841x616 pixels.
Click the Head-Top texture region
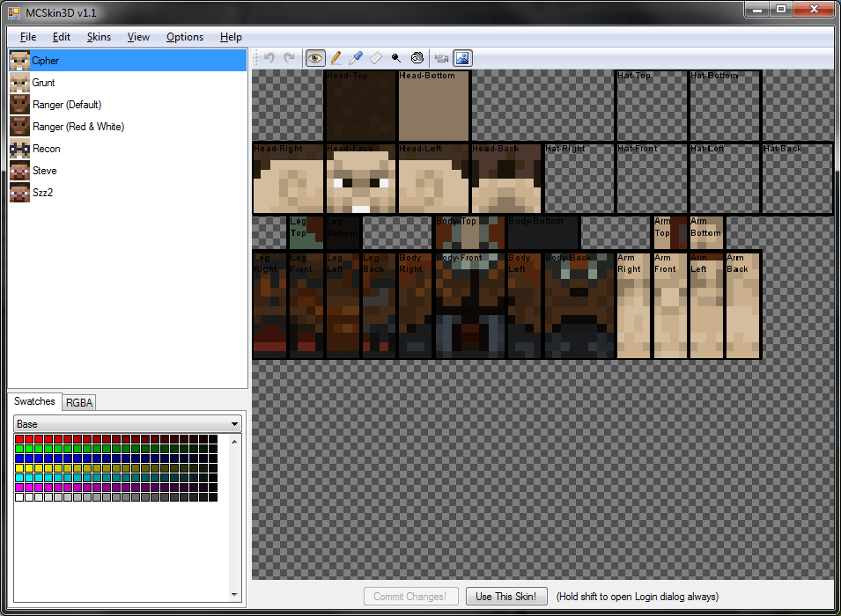coord(361,106)
